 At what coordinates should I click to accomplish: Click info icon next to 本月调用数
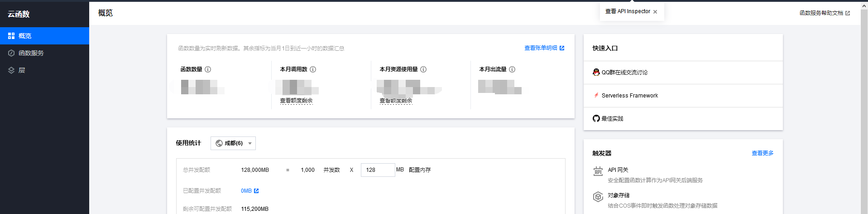click(x=313, y=69)
